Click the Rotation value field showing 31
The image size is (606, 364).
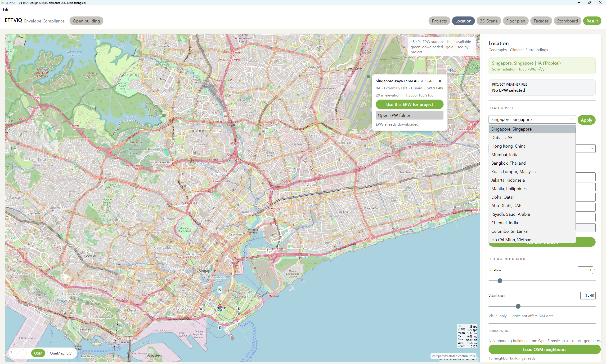[x=585, y=270]
